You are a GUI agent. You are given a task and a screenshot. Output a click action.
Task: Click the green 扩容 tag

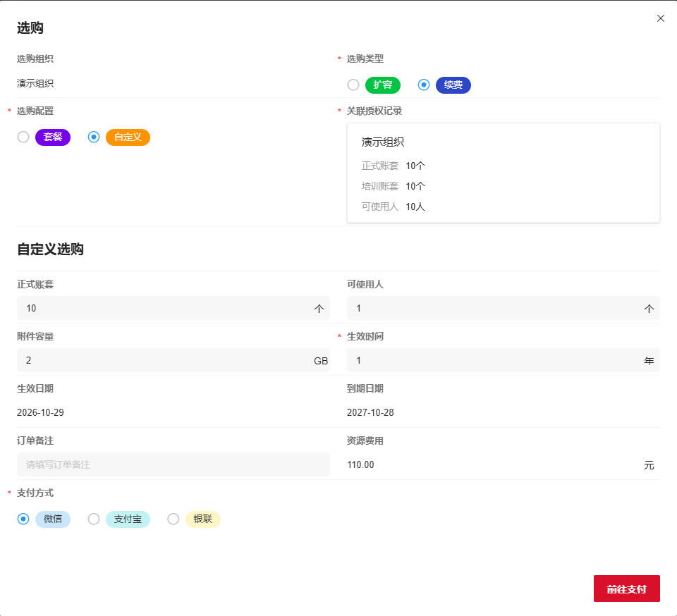(x=382, y=85)
